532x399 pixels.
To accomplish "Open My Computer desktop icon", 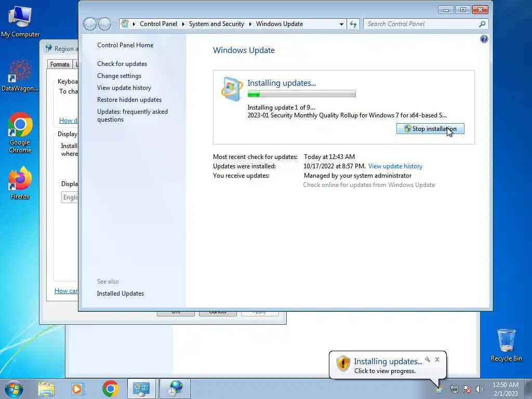I will click(20, 22).
